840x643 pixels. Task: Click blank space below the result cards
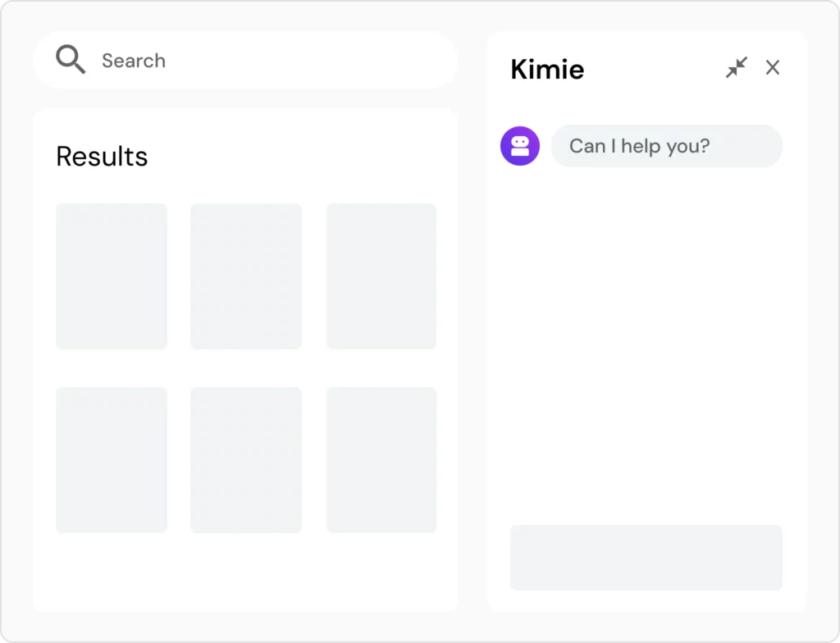[246, 572]
